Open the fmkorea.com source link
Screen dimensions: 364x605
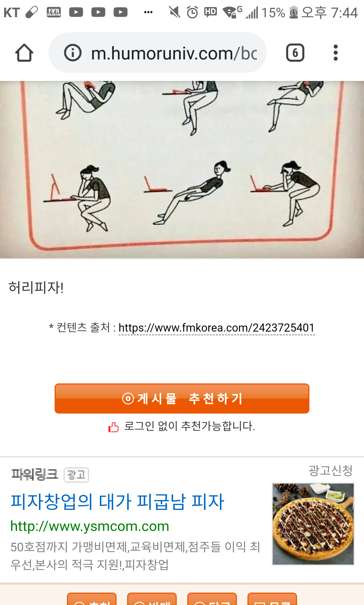coord(217,328)
